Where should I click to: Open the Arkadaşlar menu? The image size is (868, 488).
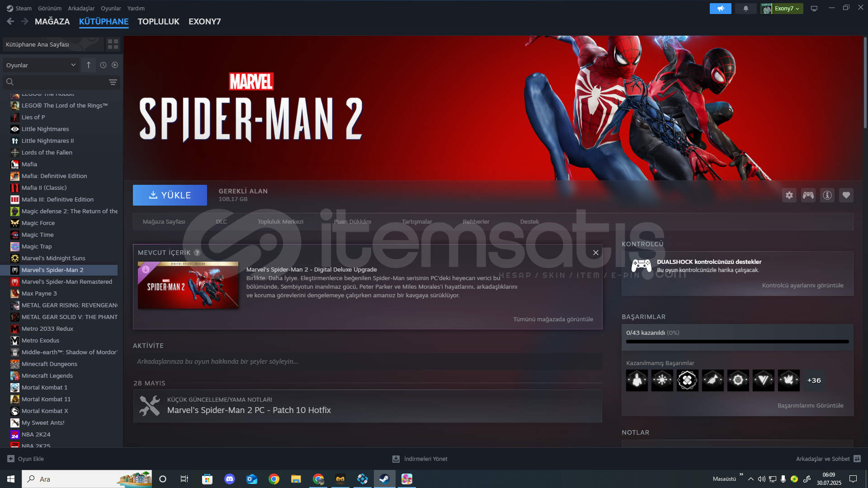81,8
